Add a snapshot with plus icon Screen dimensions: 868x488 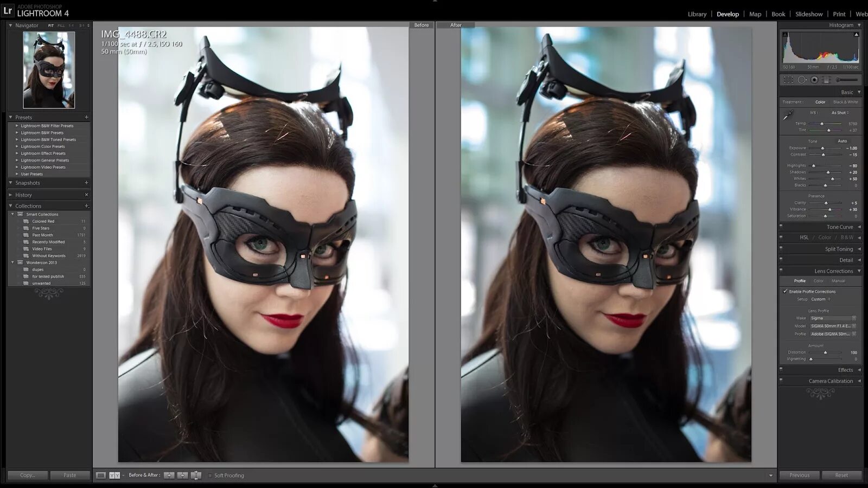[86, 183]
